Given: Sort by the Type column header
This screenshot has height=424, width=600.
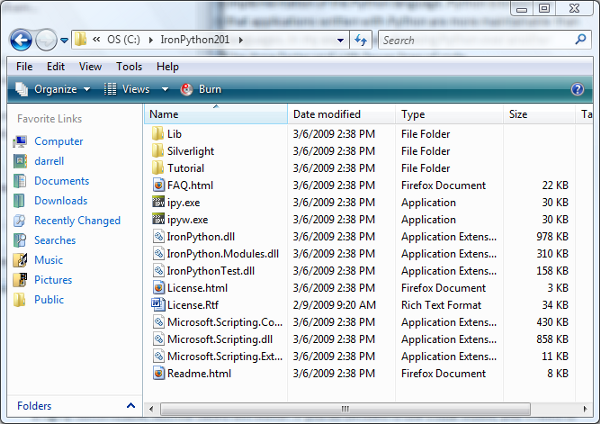Looking at the screenshot, I should tap(449, 114).
